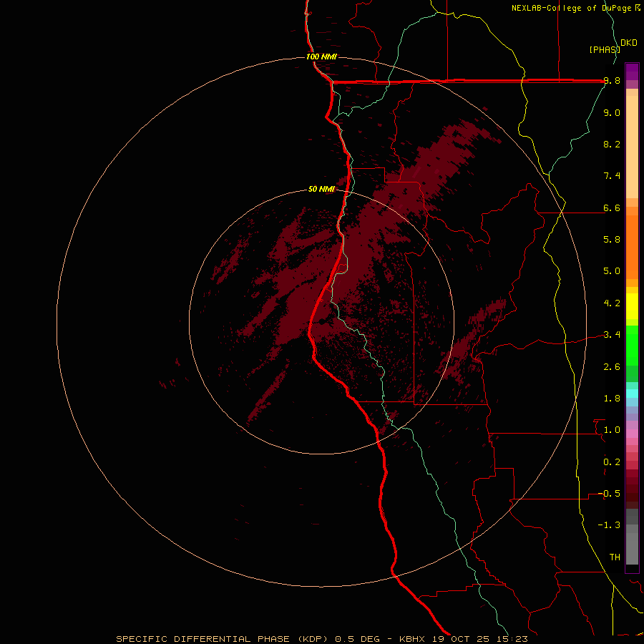Click the 1.0 legend value
The image size is (644, 644).
tap(612, 430)
